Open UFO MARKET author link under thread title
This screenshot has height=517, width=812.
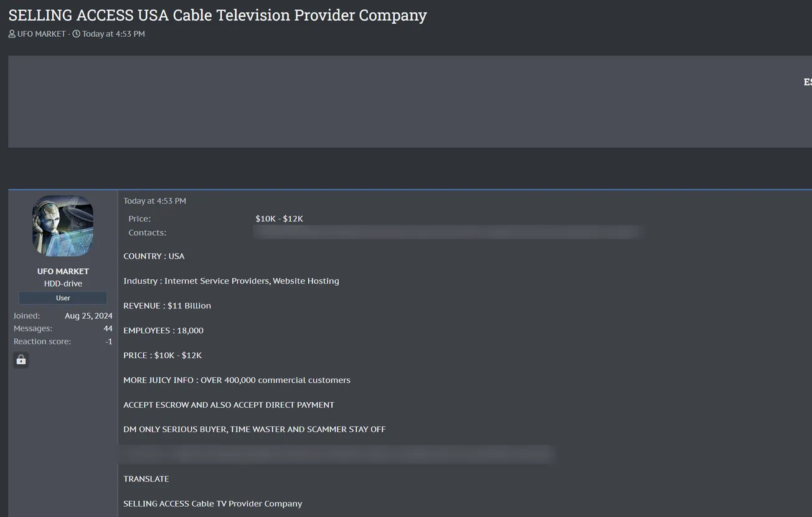(x=41, y=34)
